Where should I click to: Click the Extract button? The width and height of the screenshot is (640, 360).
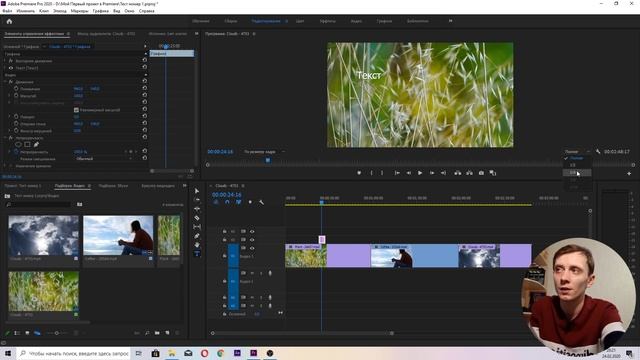coord(469,173)
